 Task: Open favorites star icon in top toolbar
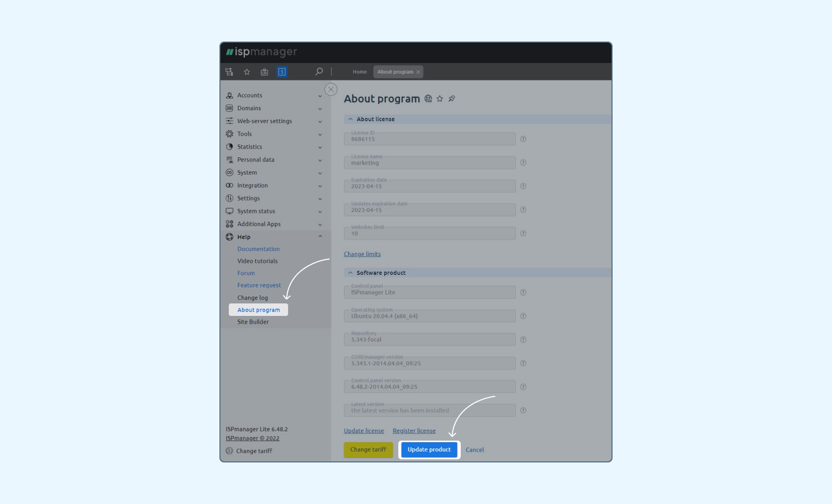247,72
